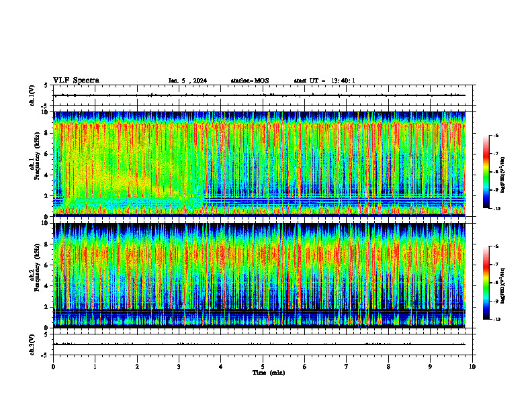The height and width of the screenshot is (411, 532).
Task: Click the ch.2 spectrogram "6" kHz tick label
Action: point(47,265)
